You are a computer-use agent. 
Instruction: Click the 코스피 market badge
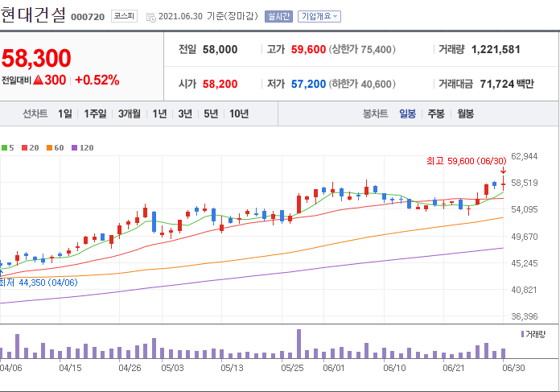point(124,16)
